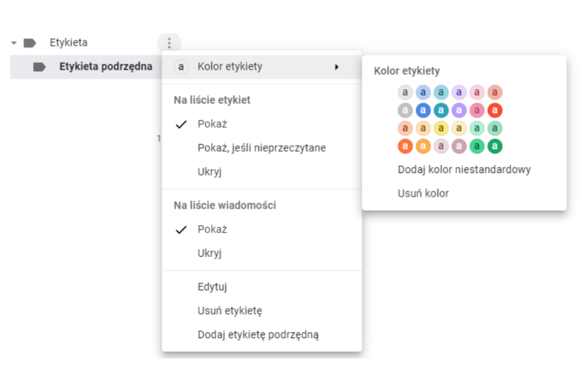Select Ukryj under Na liście wiadomości

pos(210,253)
